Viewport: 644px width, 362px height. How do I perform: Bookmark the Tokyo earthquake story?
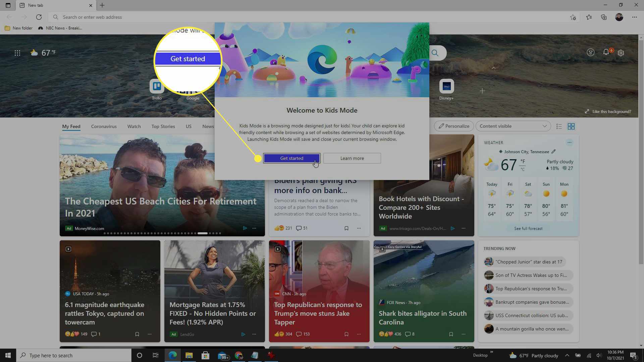click(x=137, y=334)
